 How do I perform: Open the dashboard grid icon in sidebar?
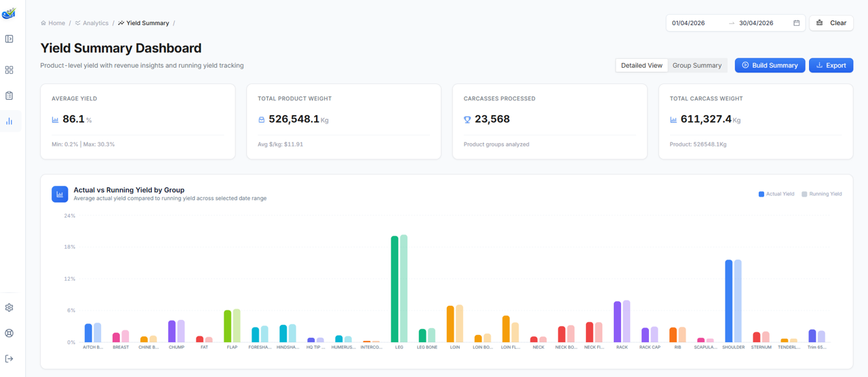[9, 70]
